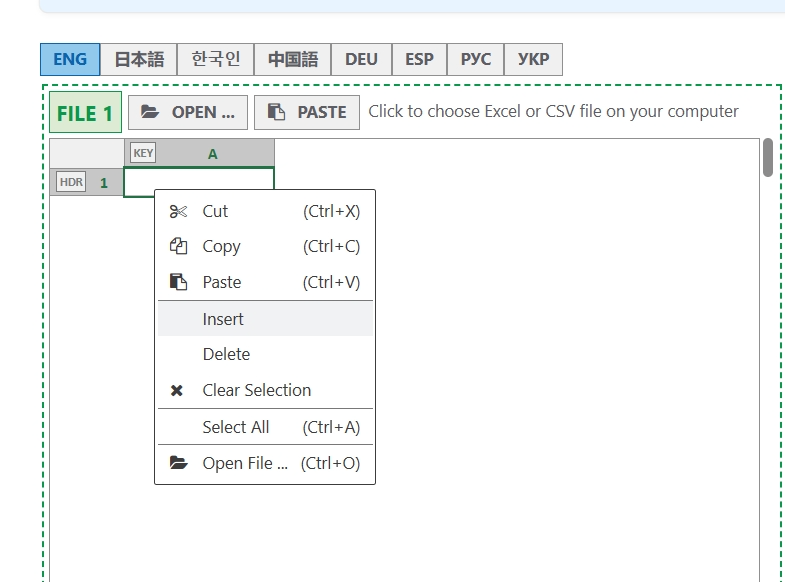Click the scissors icon beside Cut

[178, 212]
